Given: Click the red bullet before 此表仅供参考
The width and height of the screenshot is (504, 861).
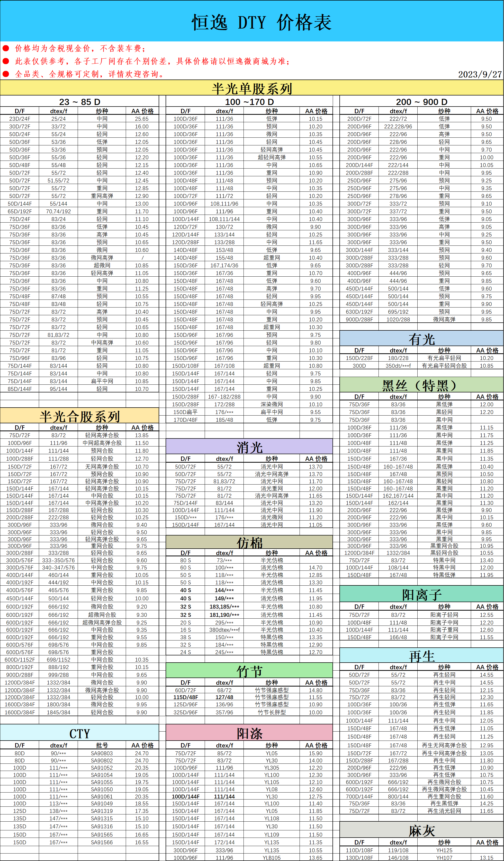Looking at the screenshot, I should point(6,61).
